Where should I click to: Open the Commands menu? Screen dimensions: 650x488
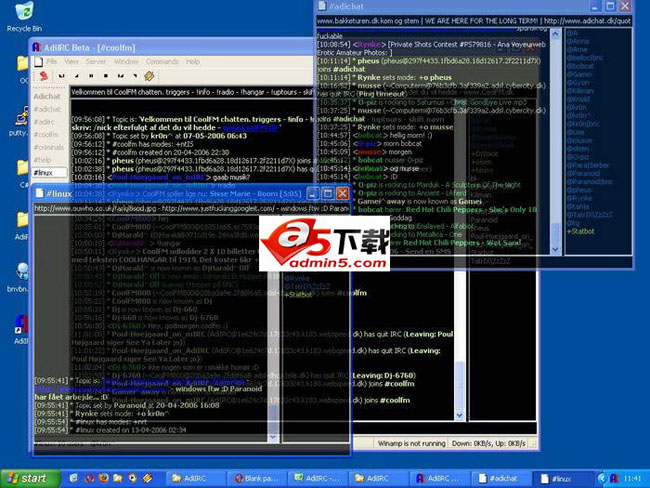coord(160,61)
